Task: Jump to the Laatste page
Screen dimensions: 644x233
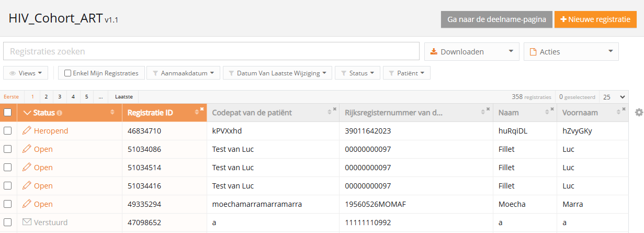Action: (x=124, y=97)
